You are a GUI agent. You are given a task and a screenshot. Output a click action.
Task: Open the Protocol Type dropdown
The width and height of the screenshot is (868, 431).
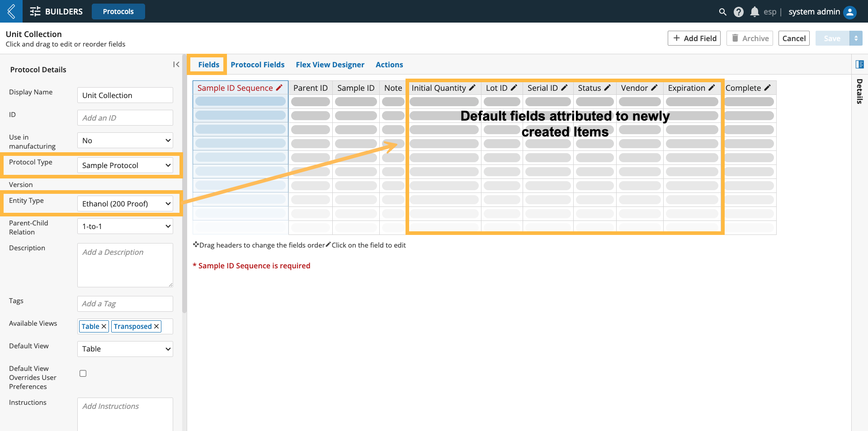(x=125, y=165)
